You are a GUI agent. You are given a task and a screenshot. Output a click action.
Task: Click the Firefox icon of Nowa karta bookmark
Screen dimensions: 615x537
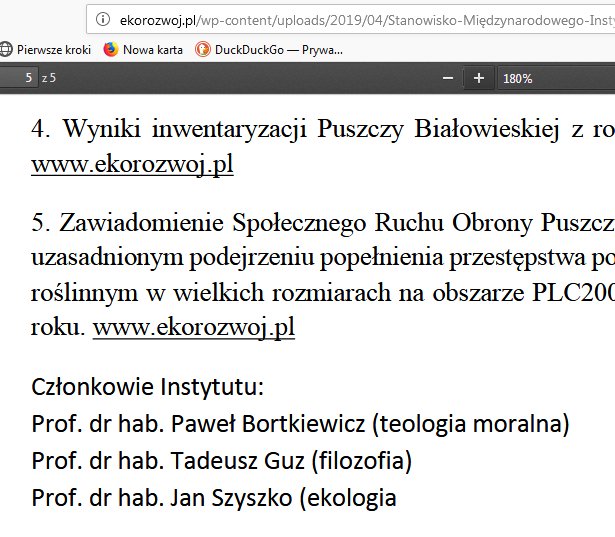tap(111, 49)
